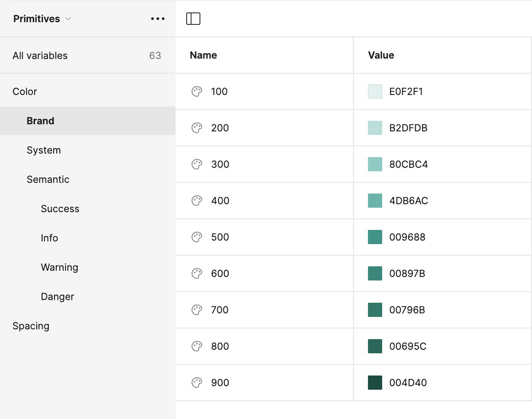Click the palette icon beside variable 200
This screenshot has width=532, height=419.
(197, 128)
